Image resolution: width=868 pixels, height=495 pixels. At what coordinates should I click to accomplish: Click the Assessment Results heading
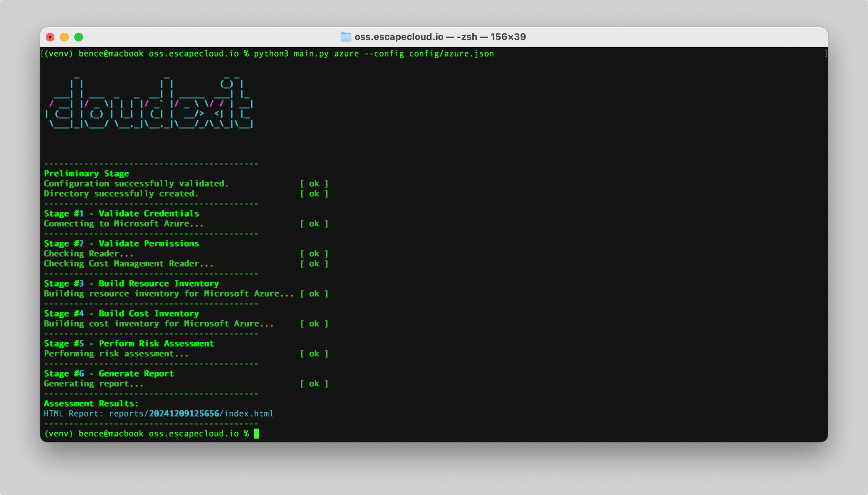91,404
